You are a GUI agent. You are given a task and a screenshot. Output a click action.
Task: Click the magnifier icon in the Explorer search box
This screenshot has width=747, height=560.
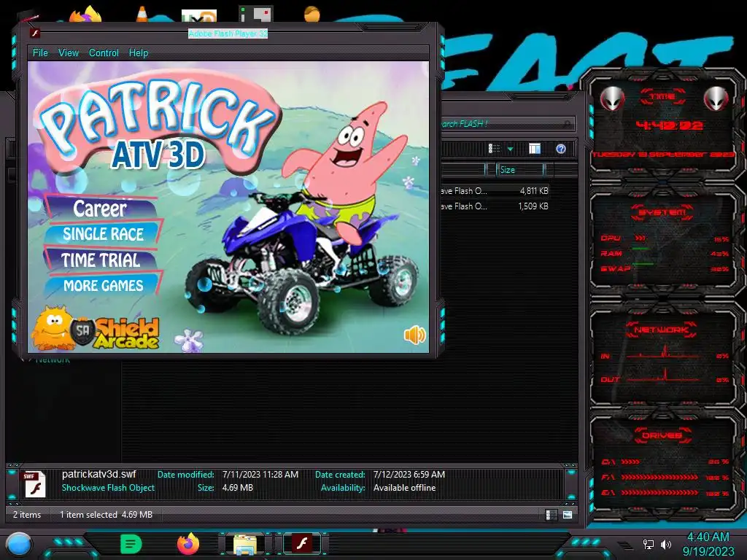click(567, 124)
